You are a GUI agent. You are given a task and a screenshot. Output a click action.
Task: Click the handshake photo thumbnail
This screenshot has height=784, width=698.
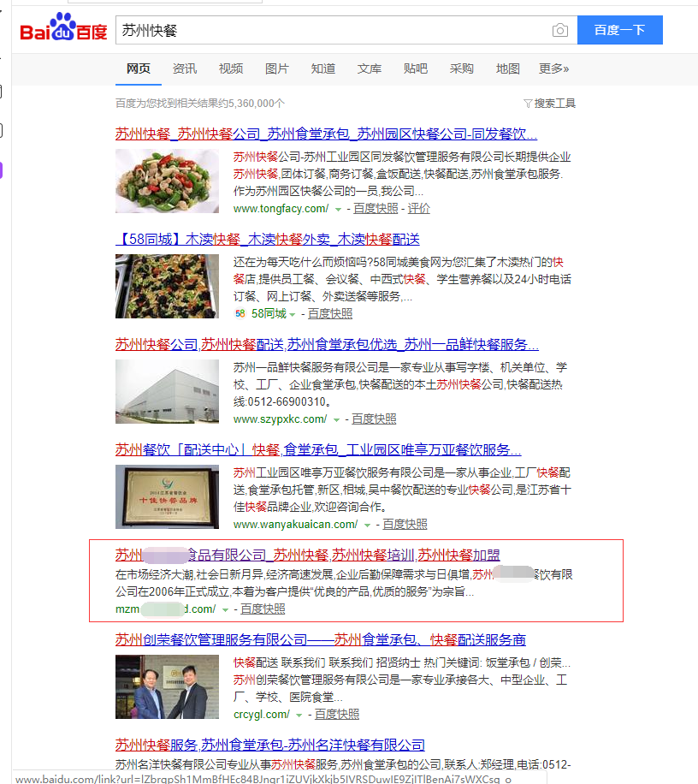pos(168,686)
